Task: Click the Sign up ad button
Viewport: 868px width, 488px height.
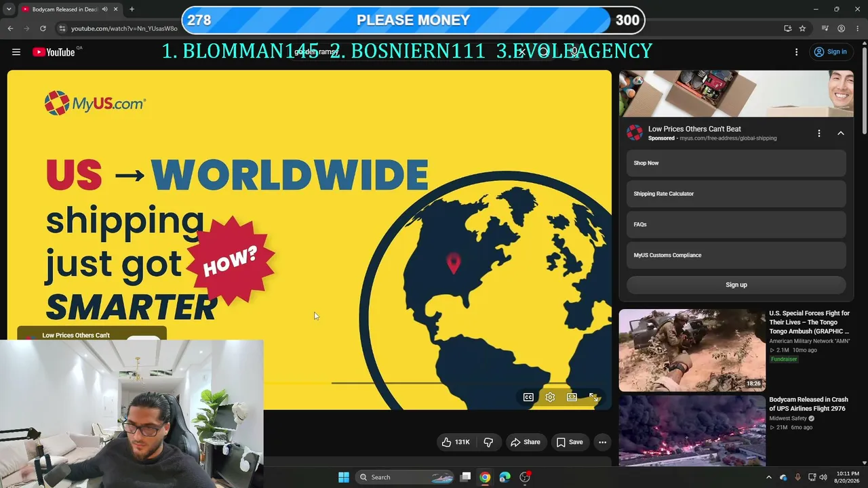Action: 736,285
